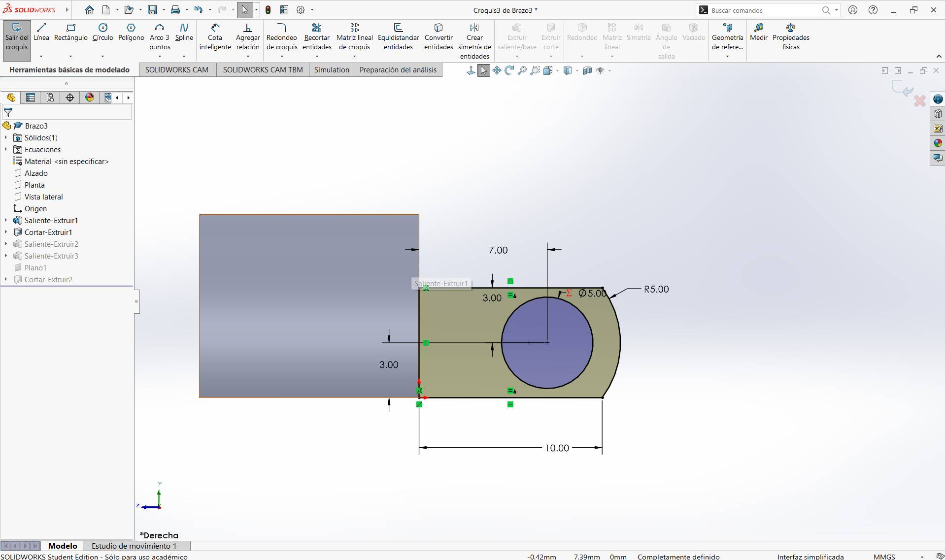Select Alzado plane in tree

point(36,173)
